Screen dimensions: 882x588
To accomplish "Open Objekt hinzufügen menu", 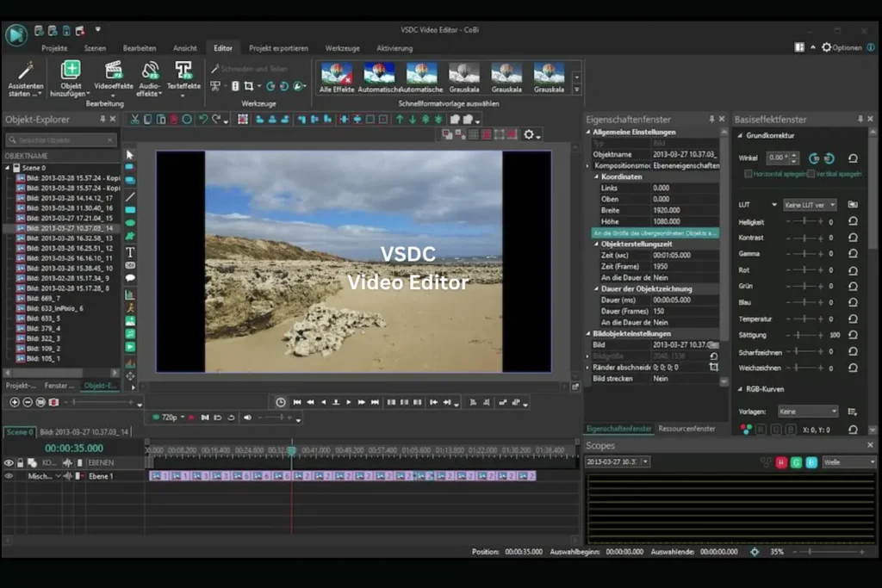I will point(71,78).
